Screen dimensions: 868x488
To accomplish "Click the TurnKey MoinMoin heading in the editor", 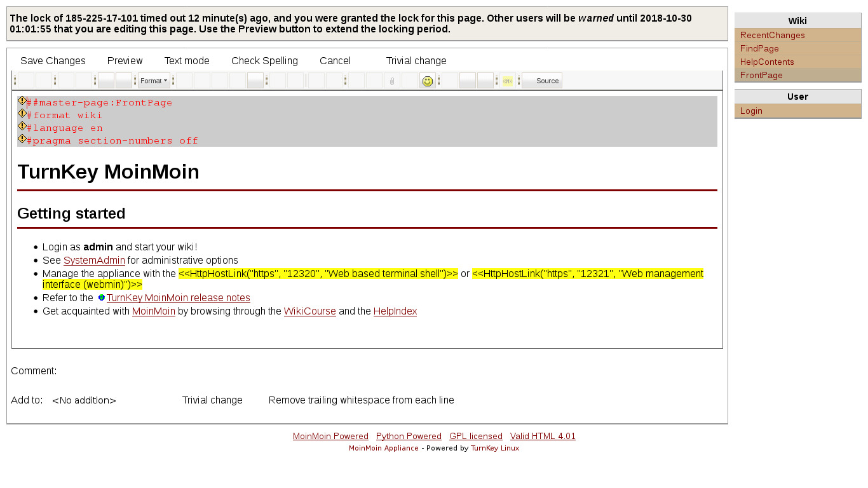I will click(108, 172).
